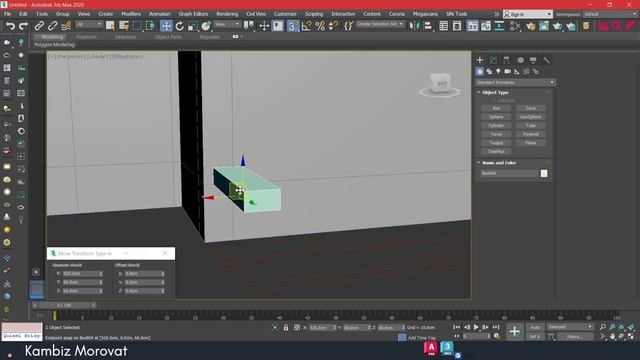The image size is (640, 360).
Task: Open the Workspaces Default dropdown
Action: pyautogui.click(x=610, y=14)
